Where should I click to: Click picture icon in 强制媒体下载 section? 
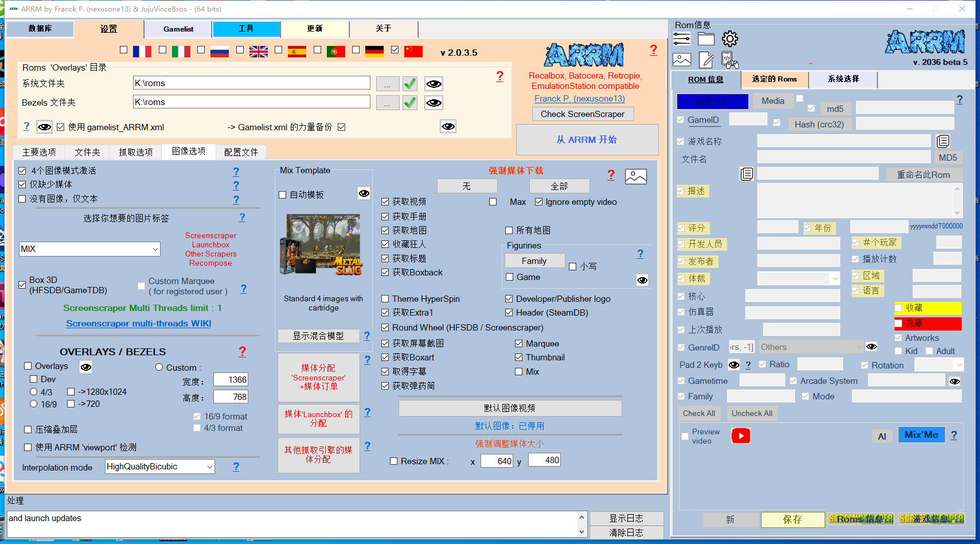click(635, 177)
